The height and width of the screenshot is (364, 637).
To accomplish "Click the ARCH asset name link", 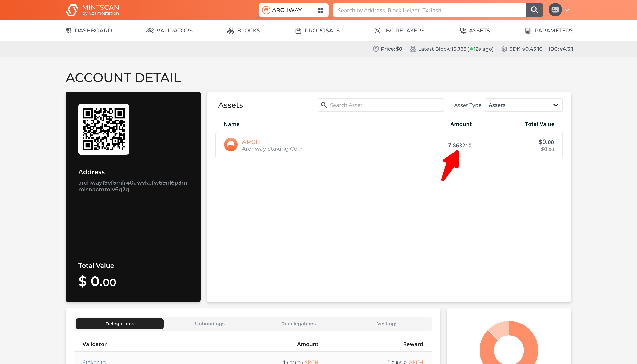I will [x=251, y=142].
